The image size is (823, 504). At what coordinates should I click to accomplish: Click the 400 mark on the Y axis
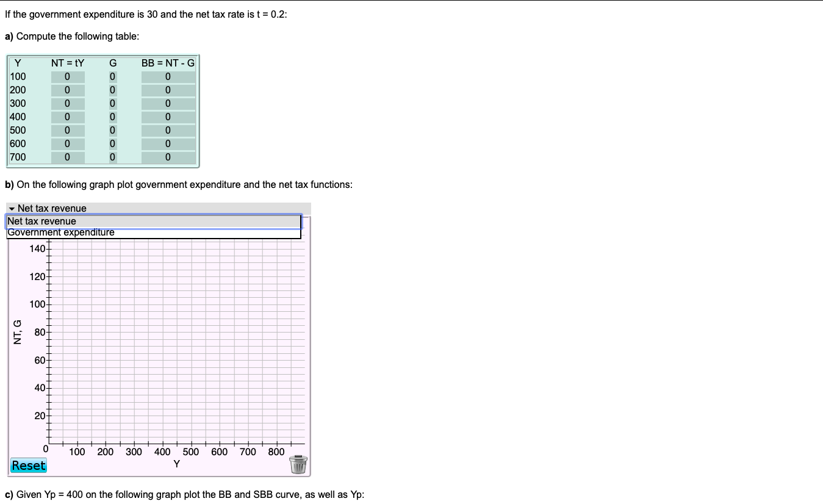162,452
